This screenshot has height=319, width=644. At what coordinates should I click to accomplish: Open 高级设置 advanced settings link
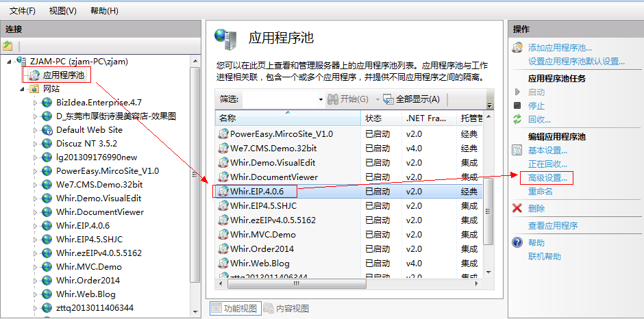(547, 178)
